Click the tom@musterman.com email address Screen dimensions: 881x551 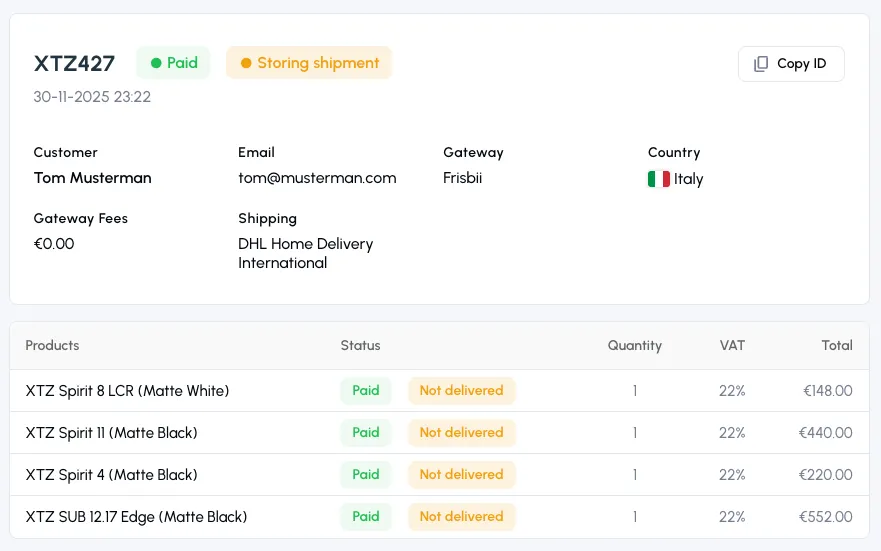tap(317, 178)
